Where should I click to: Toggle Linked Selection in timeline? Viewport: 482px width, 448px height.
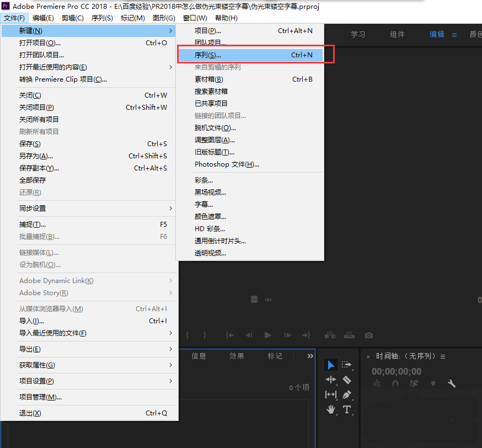coord(414,383)
